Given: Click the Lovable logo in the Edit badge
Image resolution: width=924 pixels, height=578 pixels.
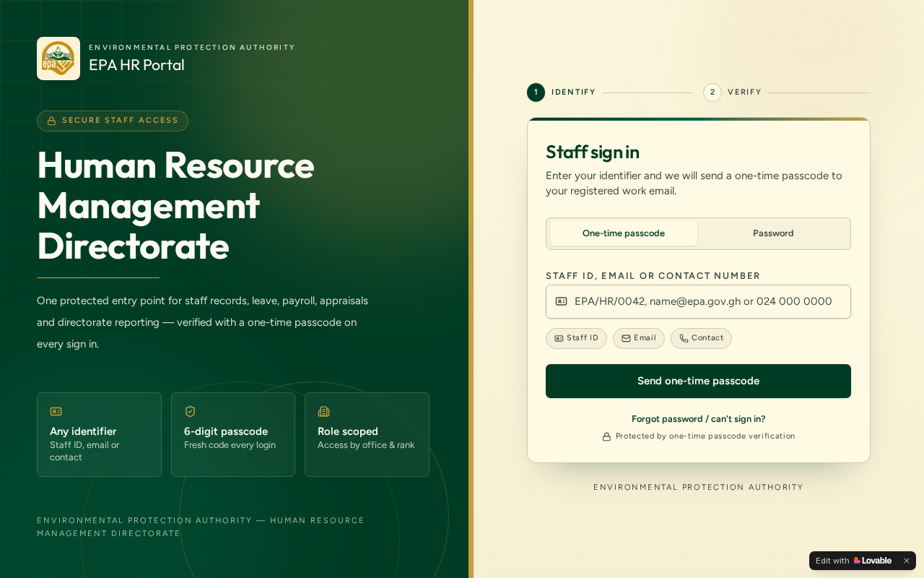Looking at the screenshot, I should [873, 561].
